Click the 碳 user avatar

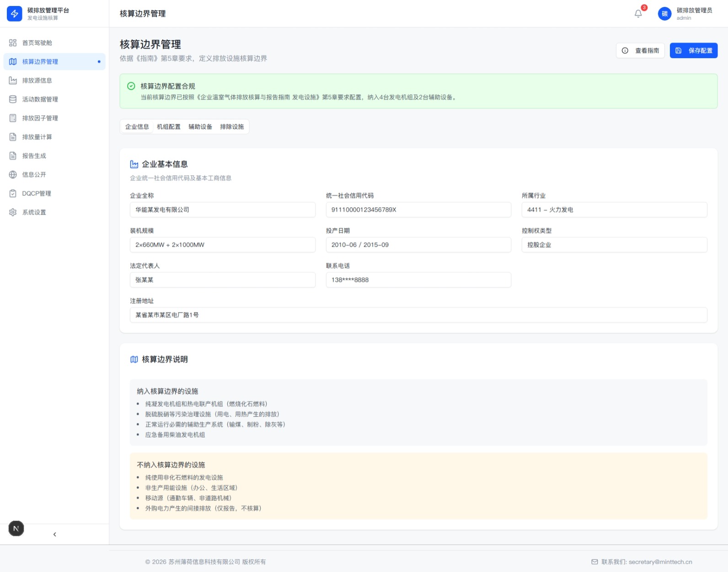coord(664,14)
